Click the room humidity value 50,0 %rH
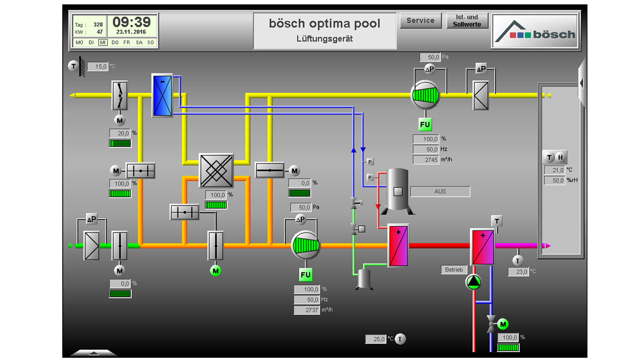644x362 pixels. [x=554, y=180]
